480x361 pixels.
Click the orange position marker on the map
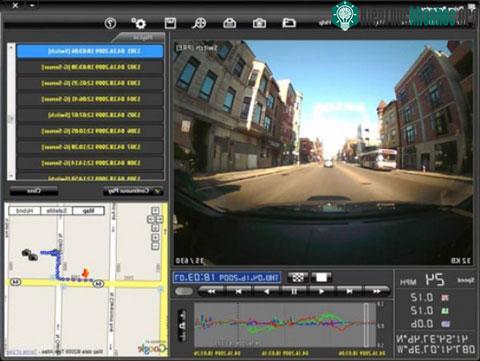pyautogui.click(x=85, y=273)
